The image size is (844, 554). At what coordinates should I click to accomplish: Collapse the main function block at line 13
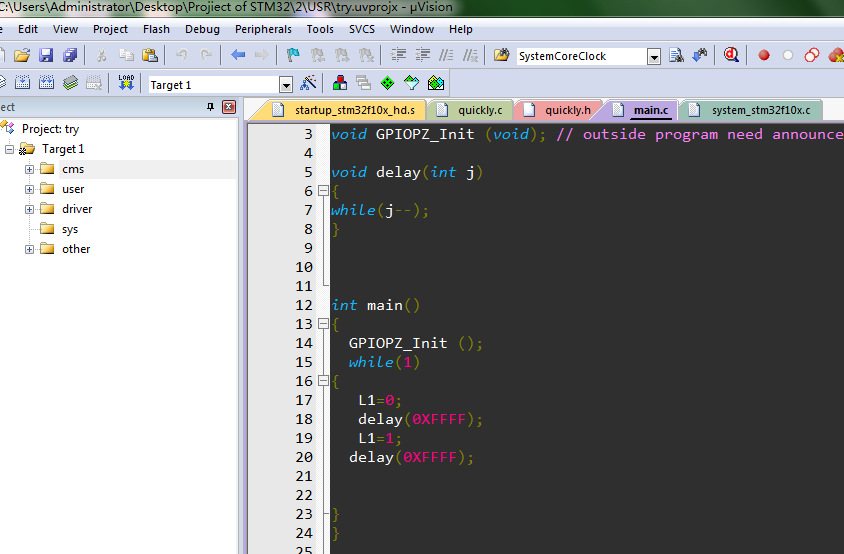(323, 324)
